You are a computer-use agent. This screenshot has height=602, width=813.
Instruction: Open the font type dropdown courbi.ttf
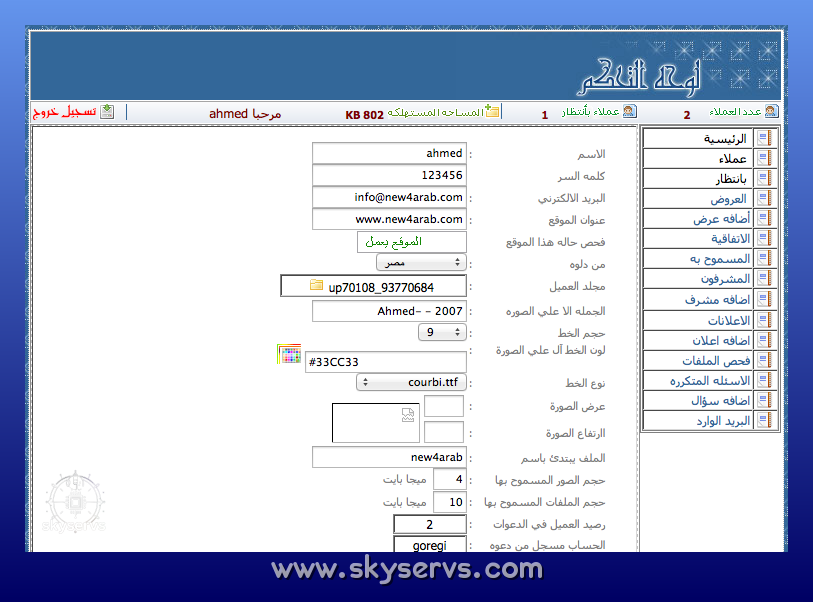coord(411,382)
